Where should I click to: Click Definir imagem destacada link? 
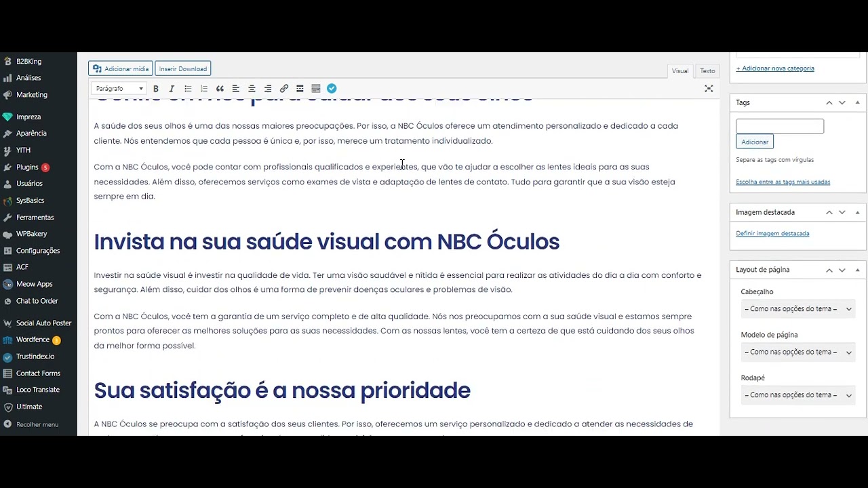(x=772, y=233)
